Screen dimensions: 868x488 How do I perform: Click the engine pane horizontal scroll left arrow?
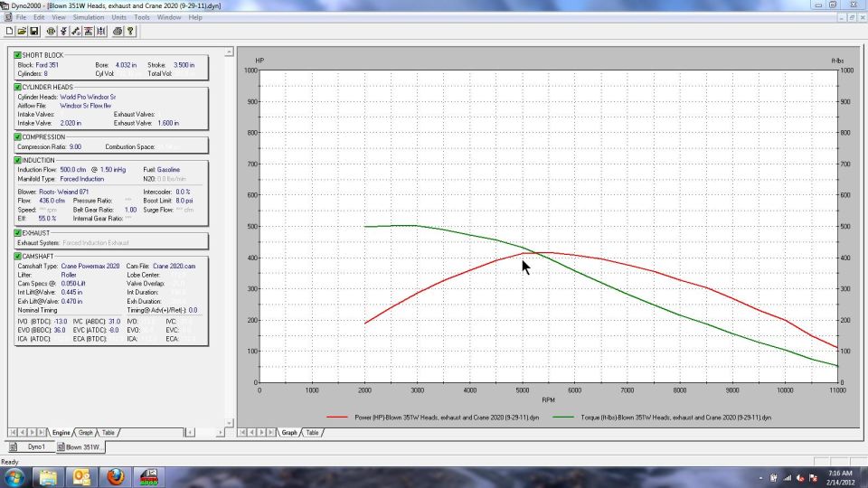[190, 432]
